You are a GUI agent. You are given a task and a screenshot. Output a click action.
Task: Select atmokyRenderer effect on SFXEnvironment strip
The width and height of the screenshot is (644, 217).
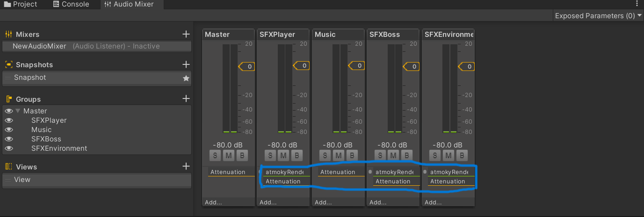(x=450, y=172)
